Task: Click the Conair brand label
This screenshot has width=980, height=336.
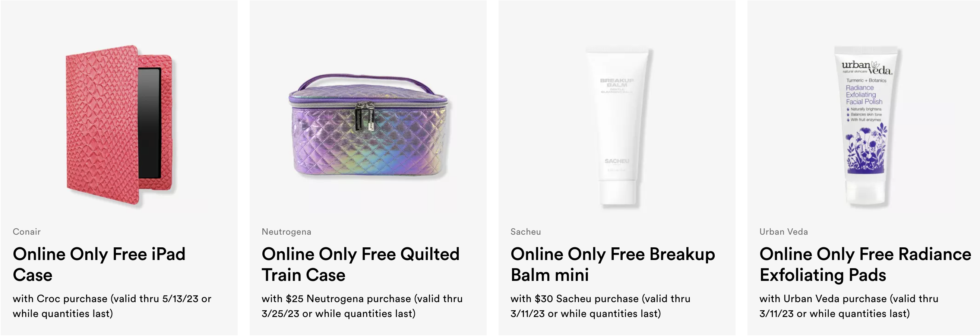Action: point(26,232)
